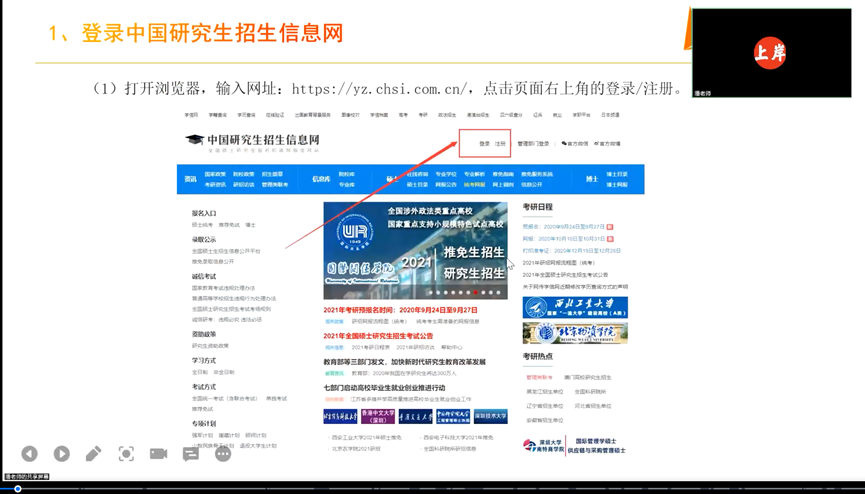This screenshot has width=865, height=494.
Task: Select the 博士 navigation section
Action: pyautogui.click(x=592, y=179)
